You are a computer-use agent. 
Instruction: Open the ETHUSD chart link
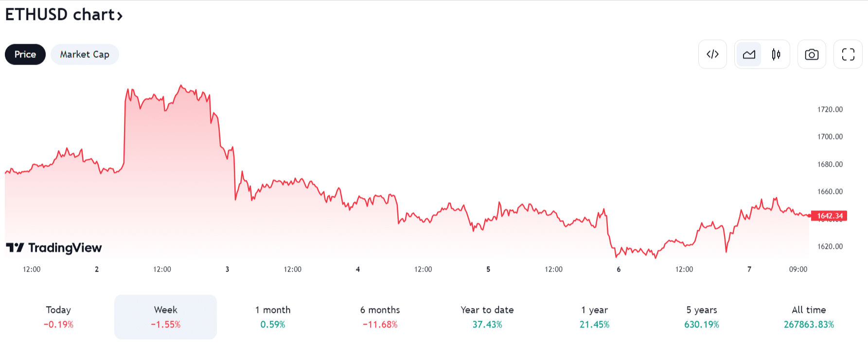64,15
